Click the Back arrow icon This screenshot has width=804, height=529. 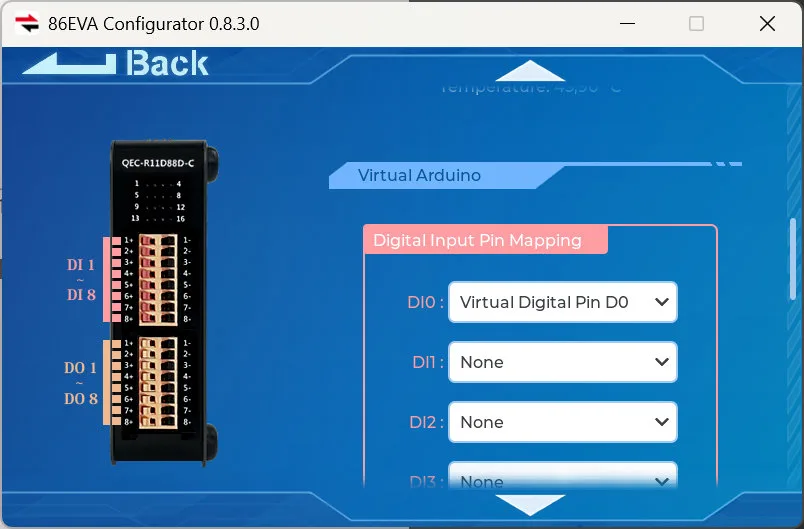click(x=70, y=63)
